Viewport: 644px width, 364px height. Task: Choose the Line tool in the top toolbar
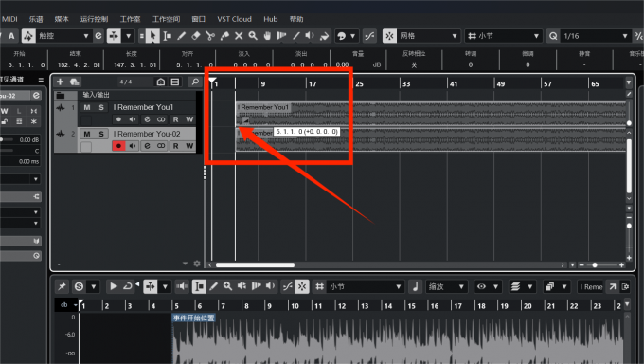point(295,36)
